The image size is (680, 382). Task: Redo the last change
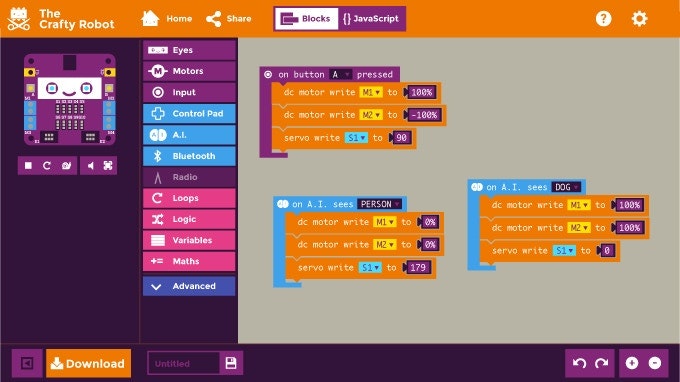[x=602, y=363]
